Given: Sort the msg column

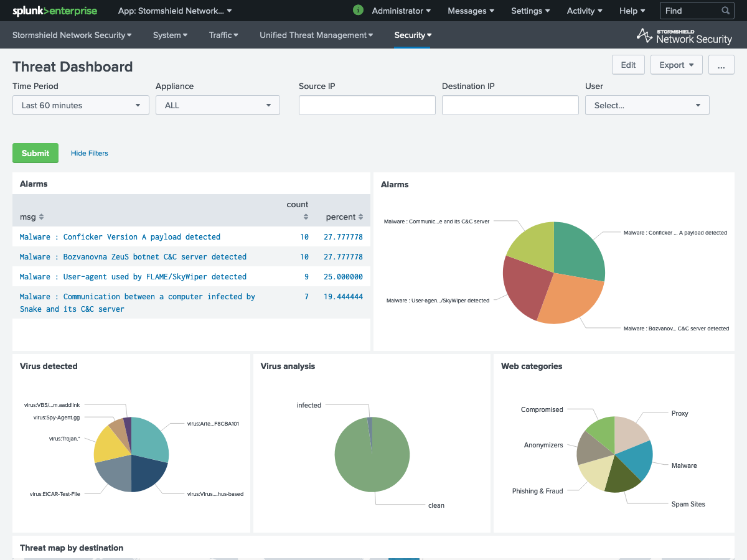Looking at the screenshot, I should [x=32, y=217].
